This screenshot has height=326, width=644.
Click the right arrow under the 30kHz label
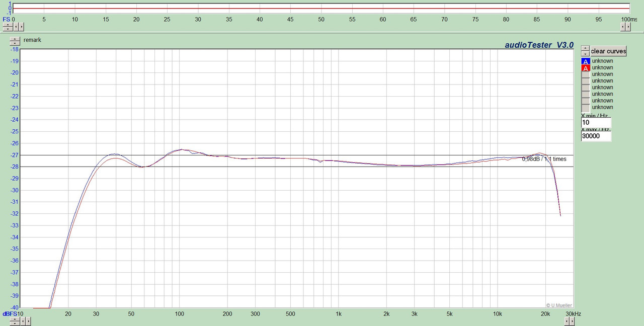pyautogui.click(x=572, y=321)
